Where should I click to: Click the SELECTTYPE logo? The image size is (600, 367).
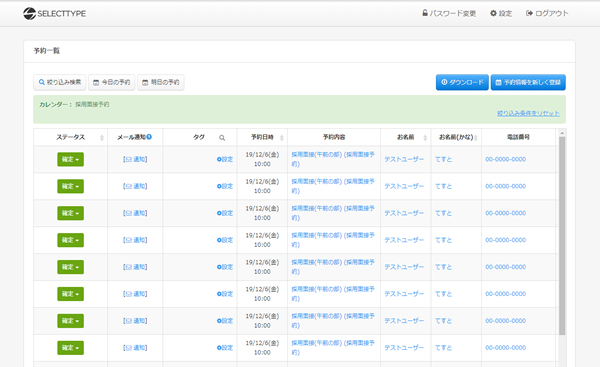point(54,13)
